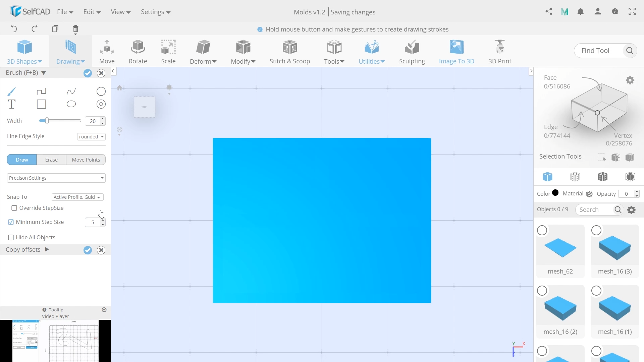Open selection settings gear near Face count
Image resolution: width=644 pixels, height=362 pixels.
coord(630,80)
